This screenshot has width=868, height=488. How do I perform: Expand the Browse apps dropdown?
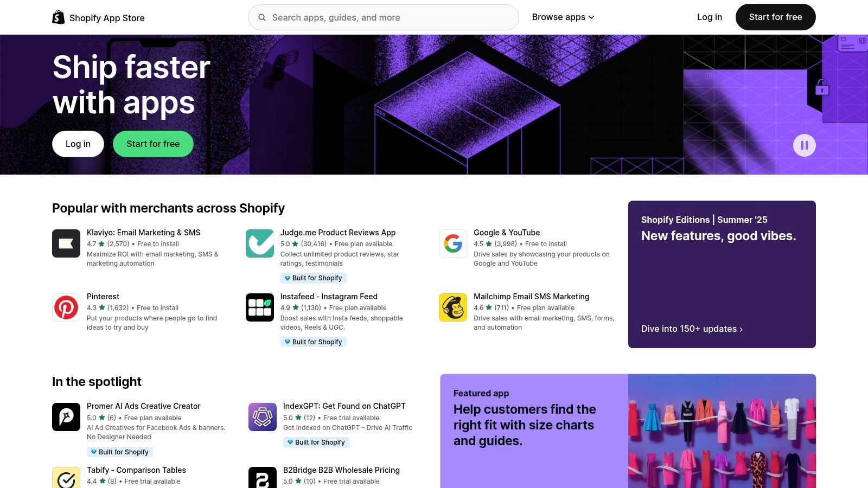[x=563, y=17]
